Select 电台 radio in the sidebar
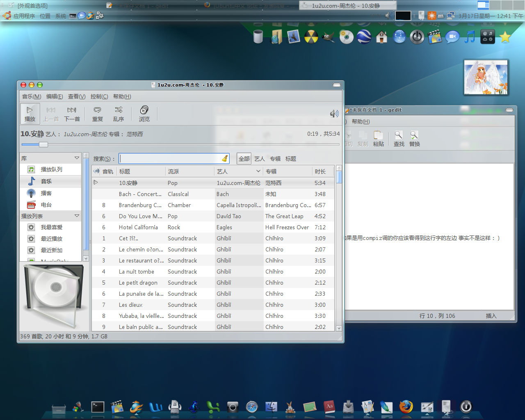The width and height of the screenshot is (525, 420). pyautogui.click(x=50, y=205)
